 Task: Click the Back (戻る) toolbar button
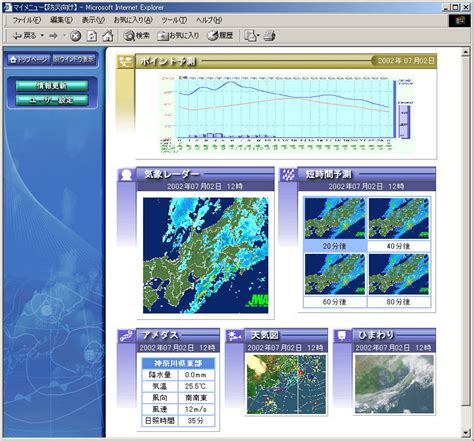[x=24, y=35]
